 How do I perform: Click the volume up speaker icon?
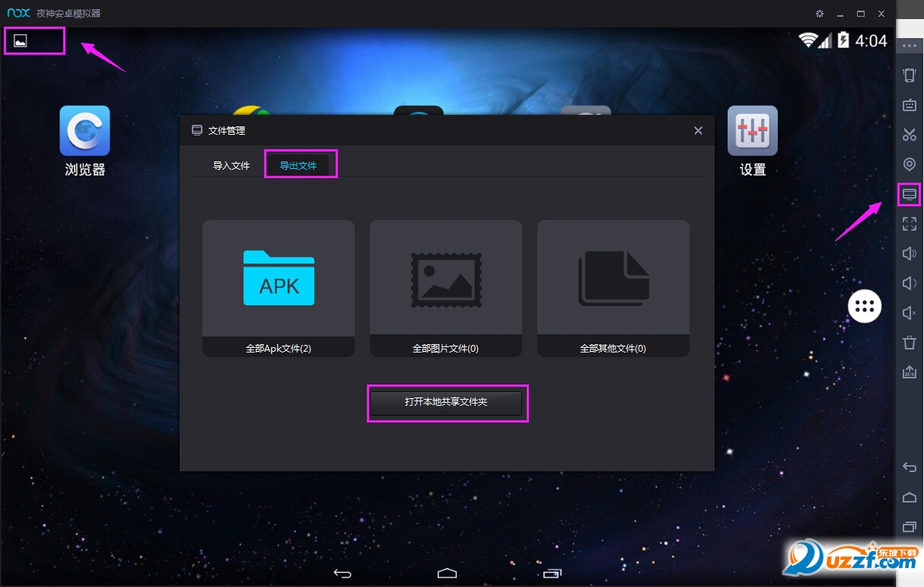(x=909, y=254)
